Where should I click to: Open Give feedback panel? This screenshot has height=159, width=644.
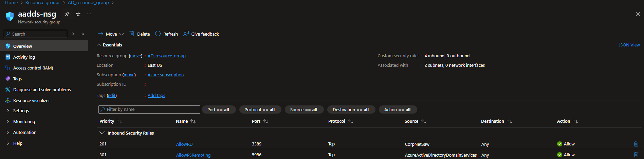pos(201,34)
